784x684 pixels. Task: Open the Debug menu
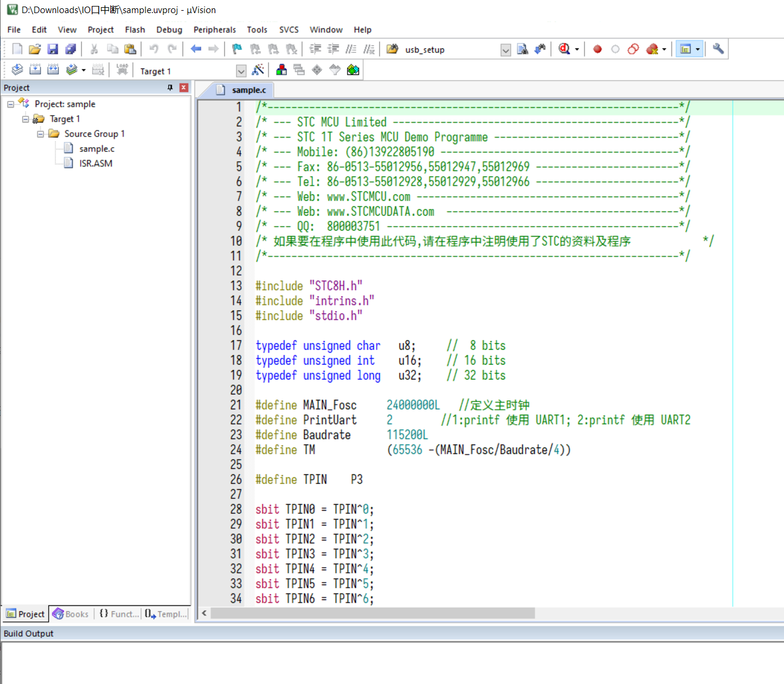click(x=169, y=30)
